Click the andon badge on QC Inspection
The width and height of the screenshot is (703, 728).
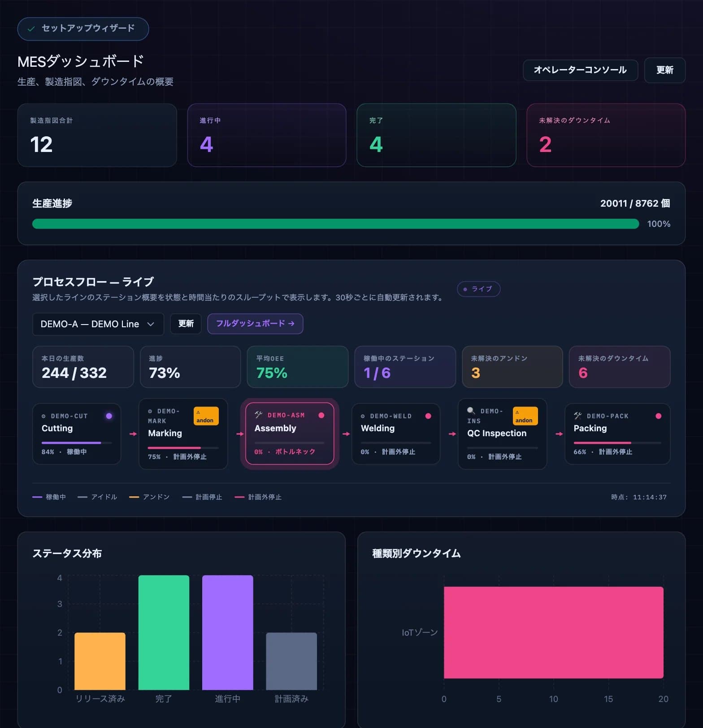click(525, 416)
